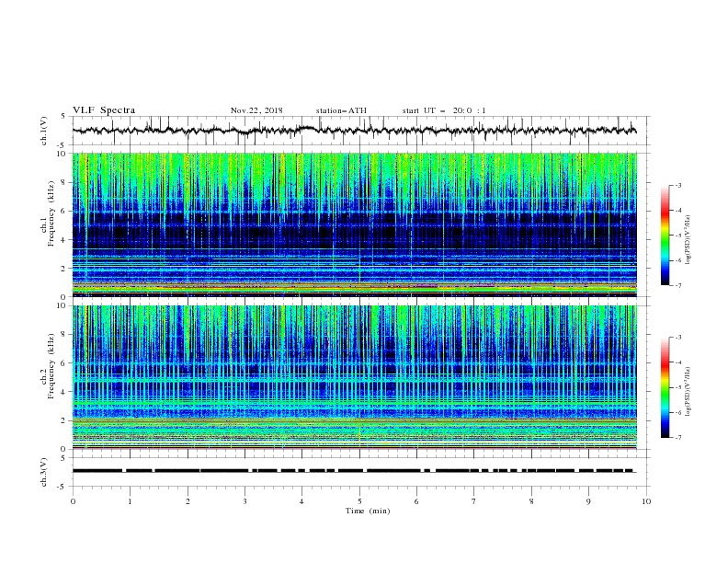Click the ch.3 black voltage trace
Image resolution: width=728 pixels, height=563 pixels.
point(353,471)
